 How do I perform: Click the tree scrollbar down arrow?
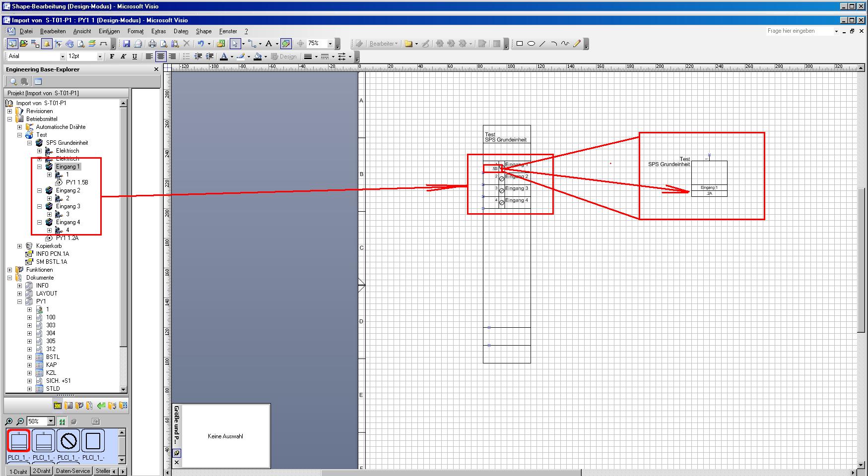[x=124, y=389]
